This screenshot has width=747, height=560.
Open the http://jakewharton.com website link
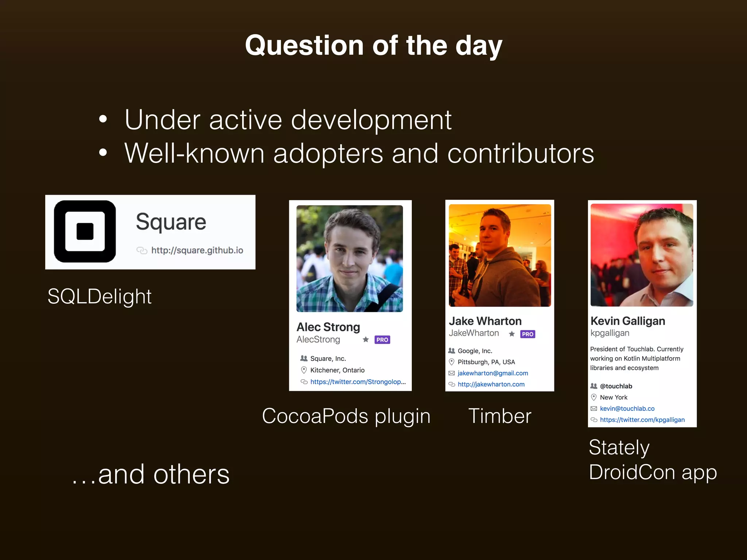(491, 384)
